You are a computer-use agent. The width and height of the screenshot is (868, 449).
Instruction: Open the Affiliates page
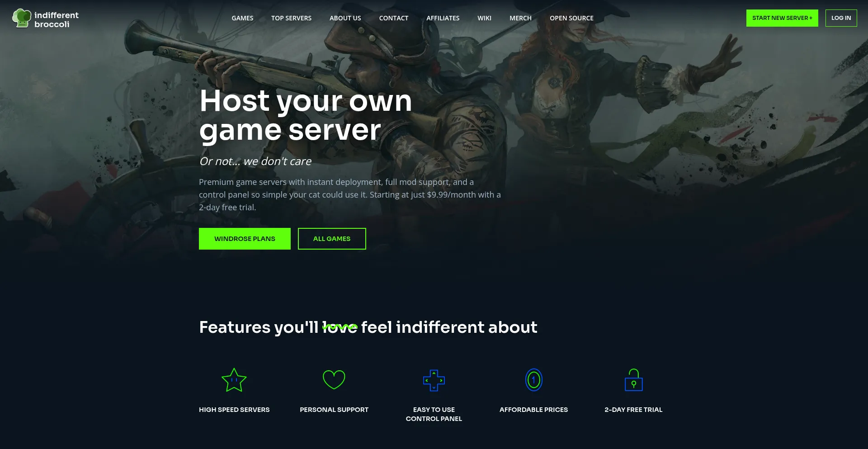click(443, 18)
